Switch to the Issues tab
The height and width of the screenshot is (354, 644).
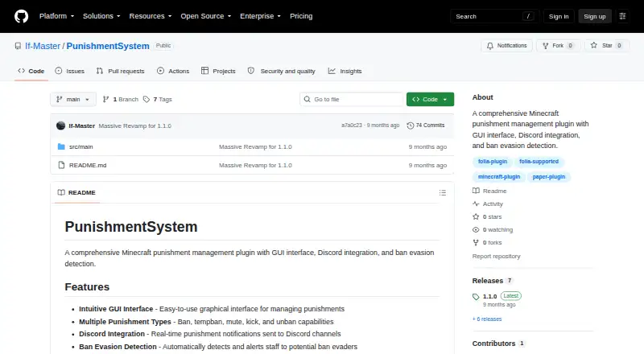70,71
